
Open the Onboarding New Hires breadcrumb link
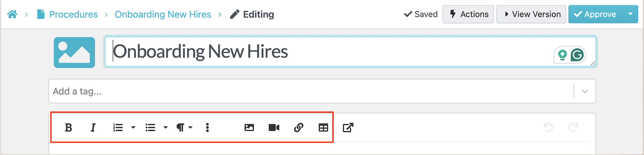(163, 14)
